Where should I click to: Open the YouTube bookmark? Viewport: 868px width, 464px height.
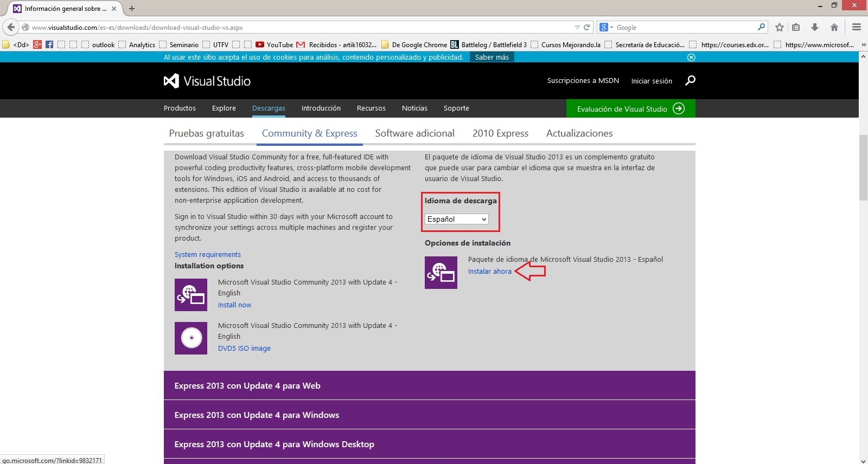coord(274,44)
